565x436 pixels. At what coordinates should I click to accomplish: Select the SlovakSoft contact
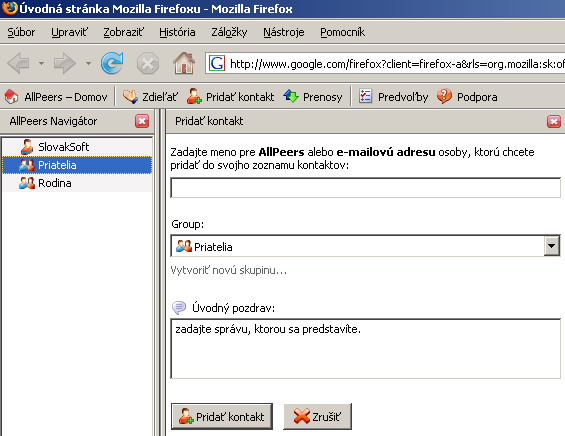tap(77, 147)
